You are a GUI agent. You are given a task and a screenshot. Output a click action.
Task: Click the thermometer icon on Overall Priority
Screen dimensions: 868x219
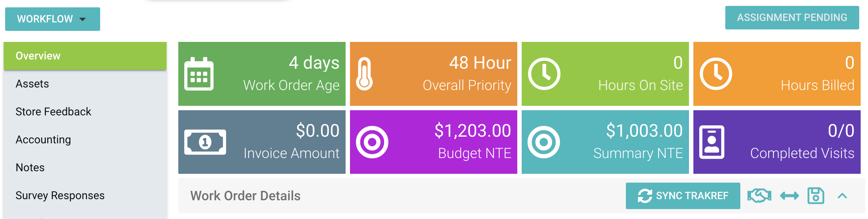(364, 74)
